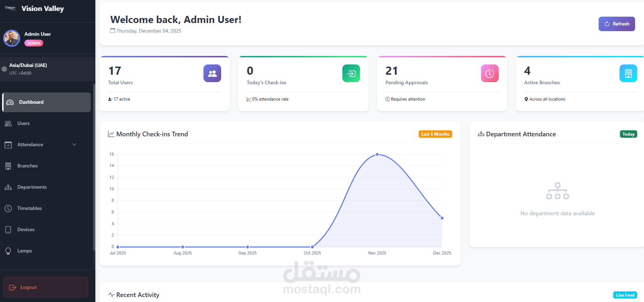Open the Timetables page
Viewport: 644px width, 302px height.
click(46, 209)
